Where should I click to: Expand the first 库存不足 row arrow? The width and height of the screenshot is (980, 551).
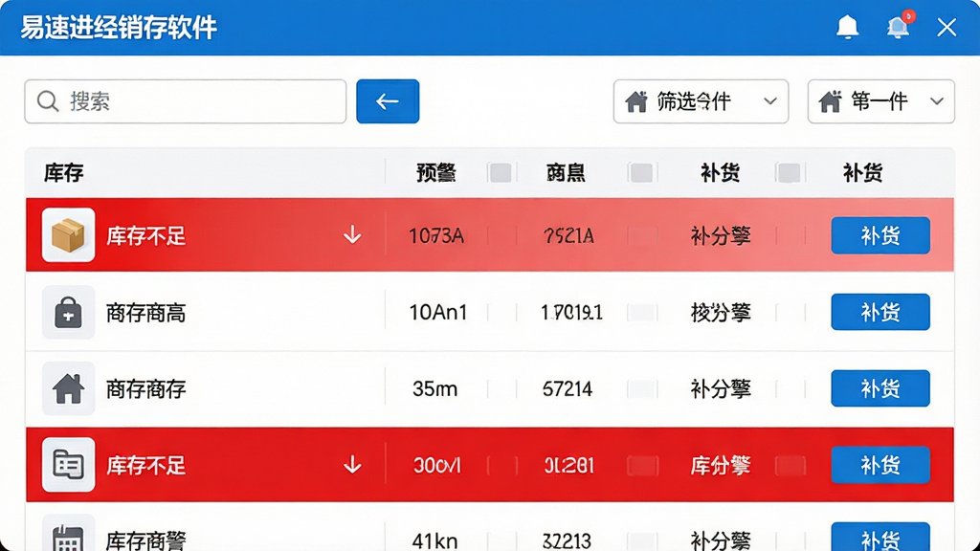(x=352, y=235)
